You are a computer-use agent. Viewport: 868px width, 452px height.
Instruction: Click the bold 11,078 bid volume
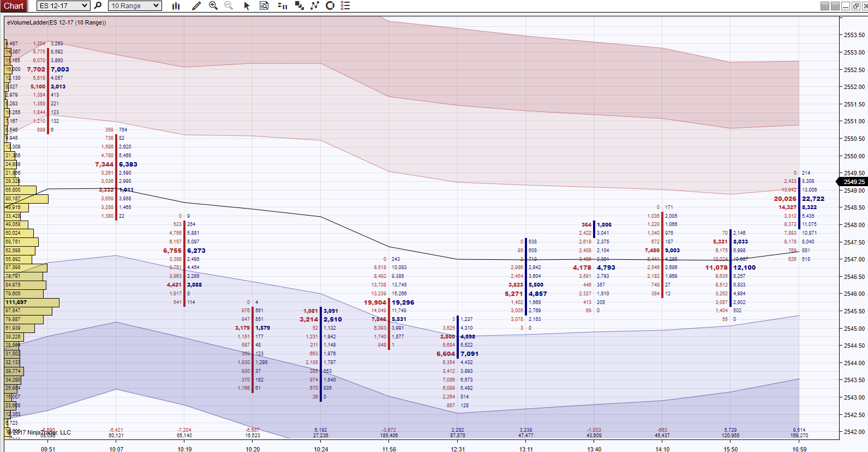point(716,267)
